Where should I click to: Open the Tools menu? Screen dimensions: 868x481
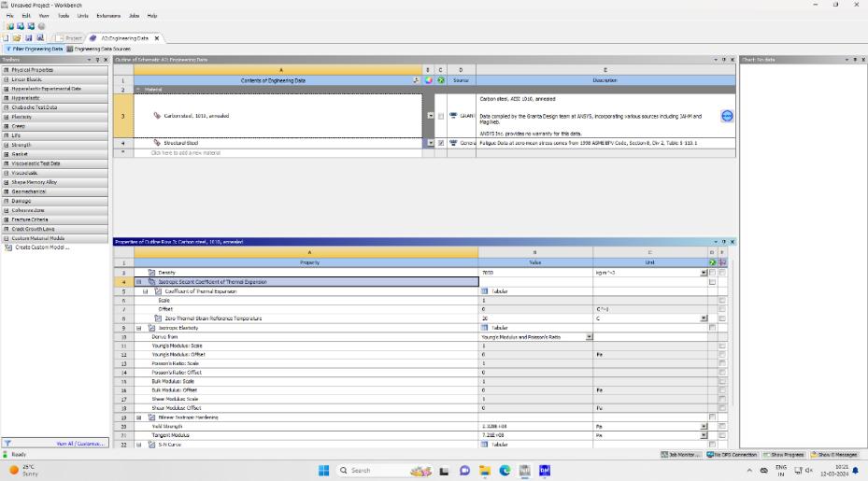(x=64, y=16)
